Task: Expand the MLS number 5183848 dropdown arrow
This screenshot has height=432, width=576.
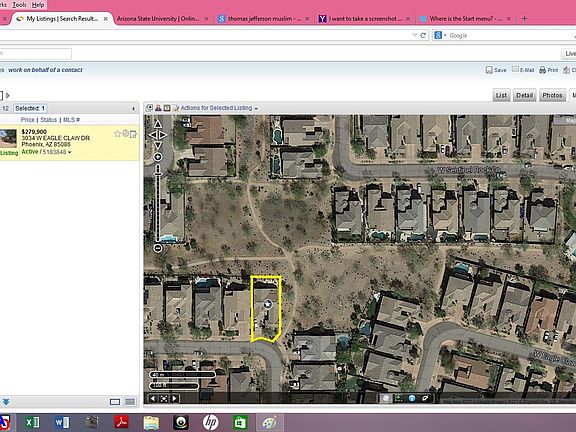Action: pyautogui.click(x=69, y=152)
